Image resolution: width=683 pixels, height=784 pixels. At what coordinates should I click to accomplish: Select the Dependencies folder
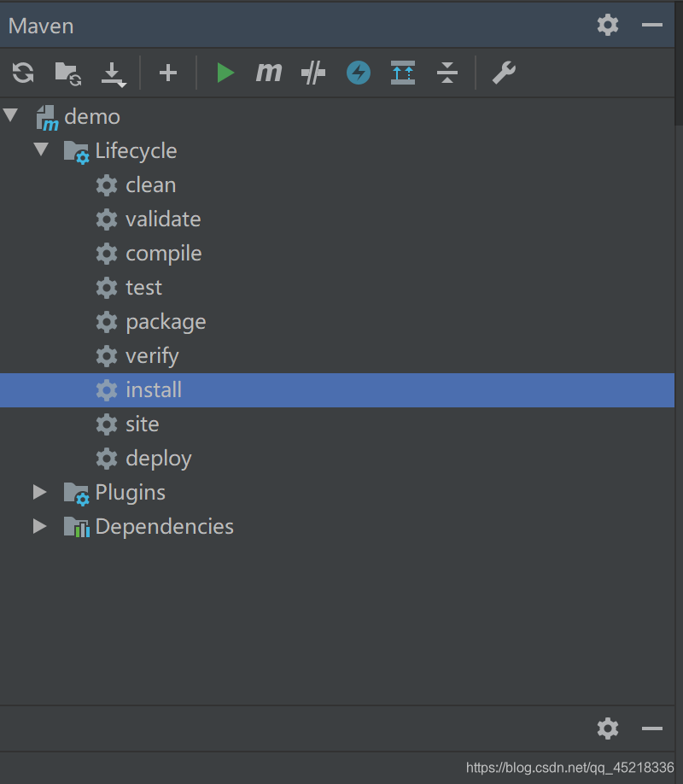pos(164,526)
